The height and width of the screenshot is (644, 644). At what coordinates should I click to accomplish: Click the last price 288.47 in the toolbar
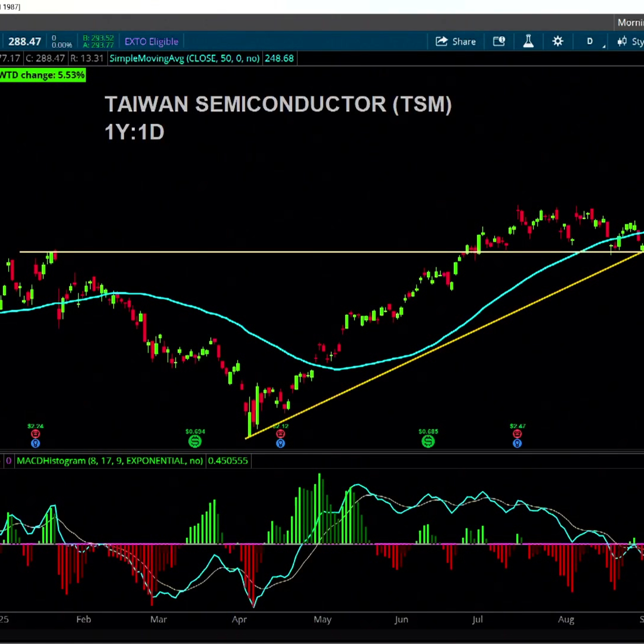click(25, 42)
